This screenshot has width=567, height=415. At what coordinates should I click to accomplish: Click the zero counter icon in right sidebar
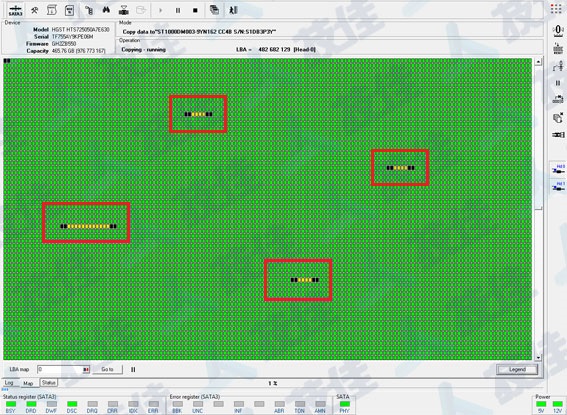point(558,30)
